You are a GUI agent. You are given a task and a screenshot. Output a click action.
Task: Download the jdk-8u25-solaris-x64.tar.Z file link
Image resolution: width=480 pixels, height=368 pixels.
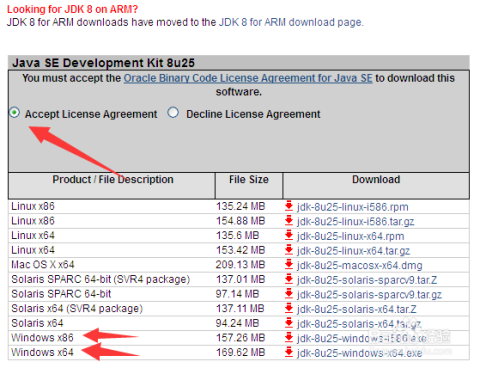click(x=357, y=309)
